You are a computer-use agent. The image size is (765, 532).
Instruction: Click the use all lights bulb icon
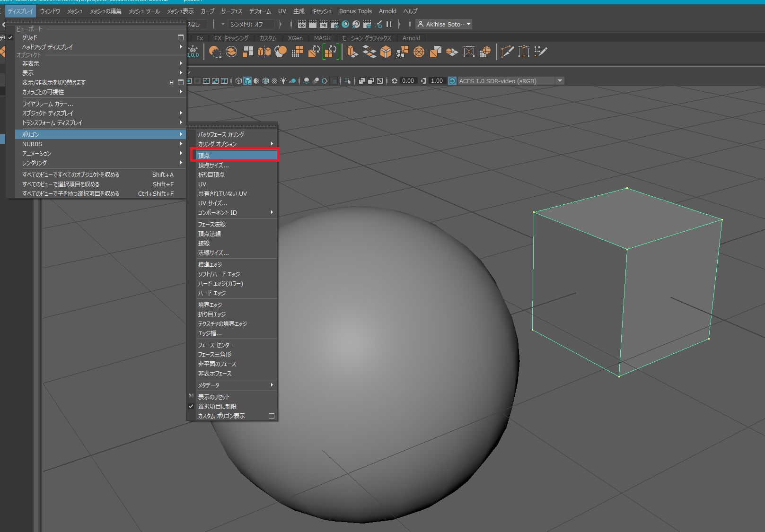coord(283,81)
